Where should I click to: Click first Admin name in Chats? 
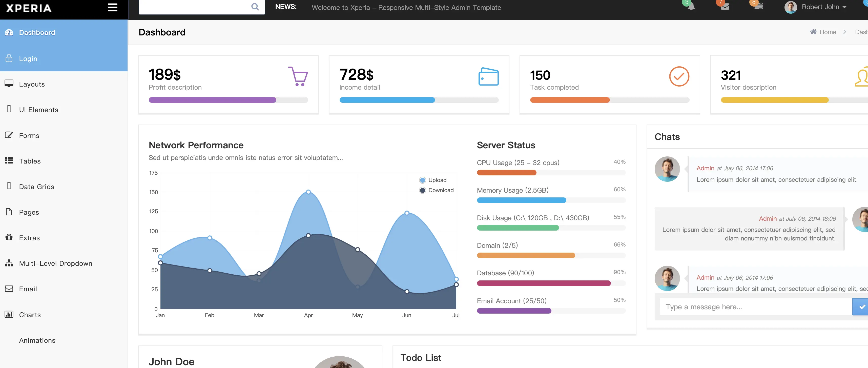705,168
